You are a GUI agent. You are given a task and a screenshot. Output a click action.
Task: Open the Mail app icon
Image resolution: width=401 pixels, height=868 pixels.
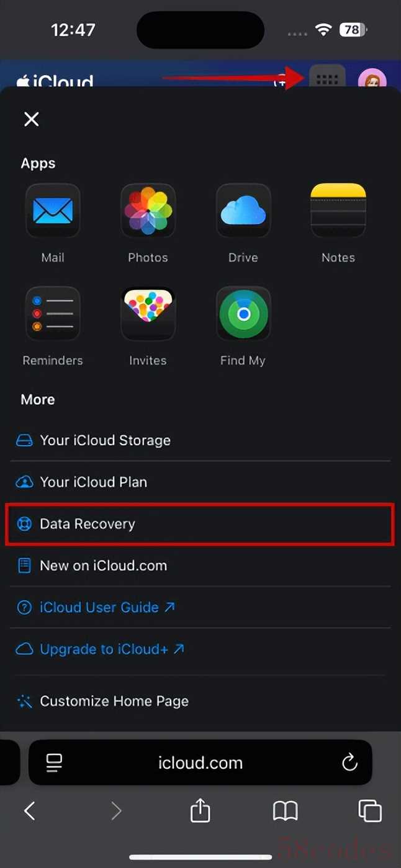point(53,211)
